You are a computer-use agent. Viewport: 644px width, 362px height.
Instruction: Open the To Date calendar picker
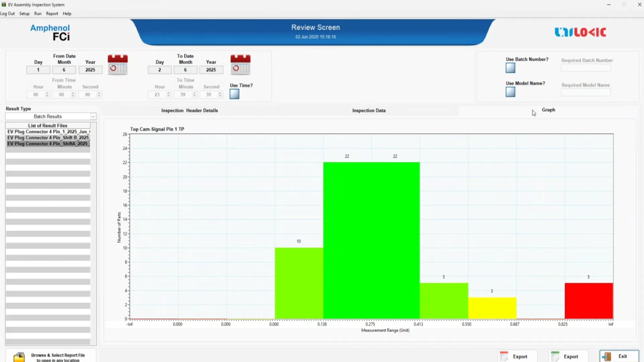[x=240, y=65]
